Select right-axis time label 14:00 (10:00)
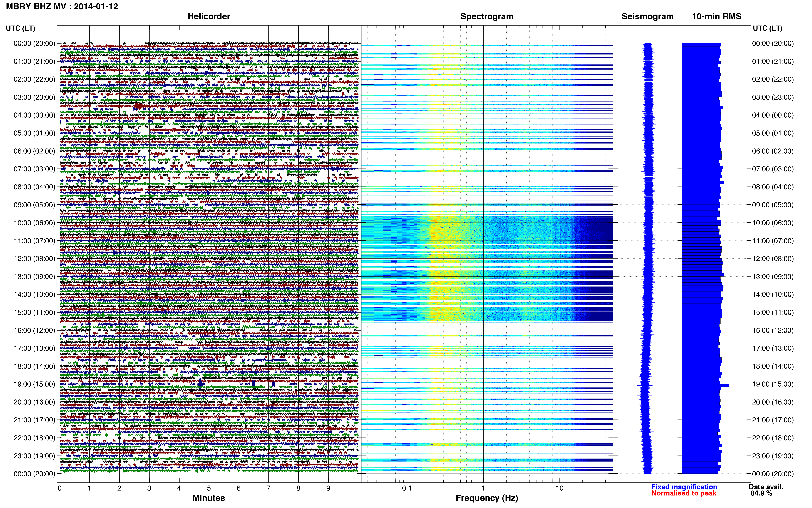The image size is (812, 508). click(773, 295)
